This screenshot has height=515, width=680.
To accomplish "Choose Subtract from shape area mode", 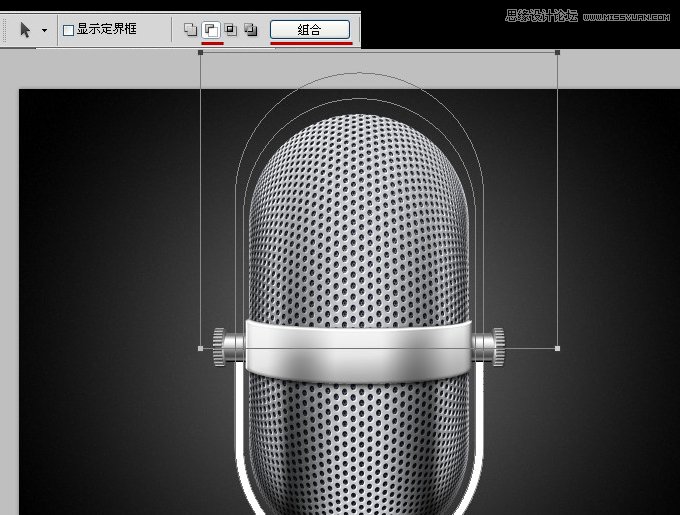I will (x=211, y=30).
